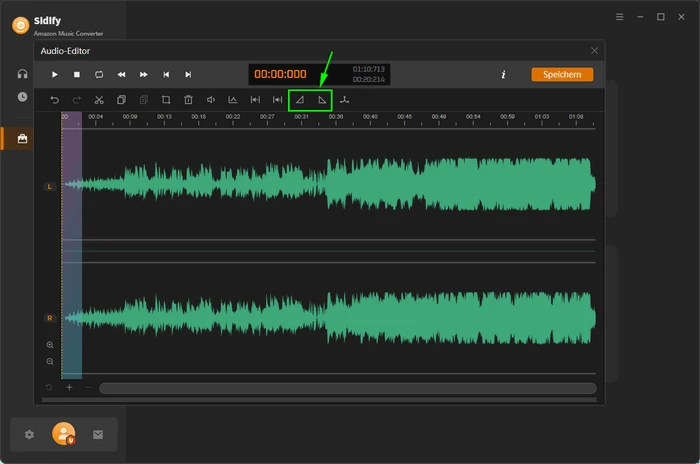The image size is (700, 464).
Task: Click the copy icon in the toolbar
Action: [121, 100]
